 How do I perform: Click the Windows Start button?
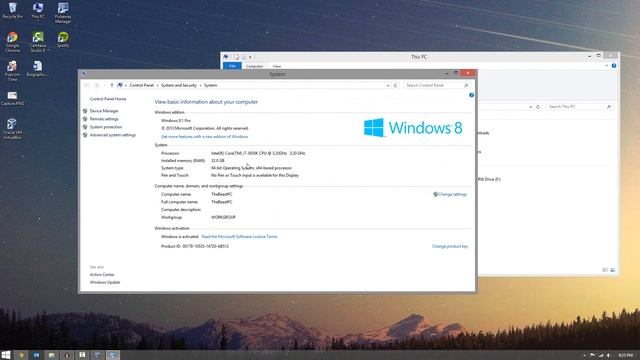coord(6,355)
